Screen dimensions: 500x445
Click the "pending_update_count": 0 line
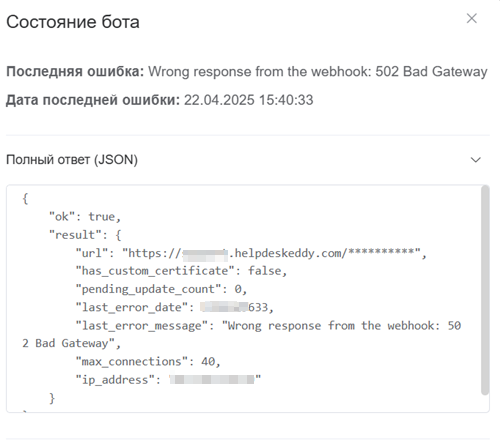pos(161,289)
